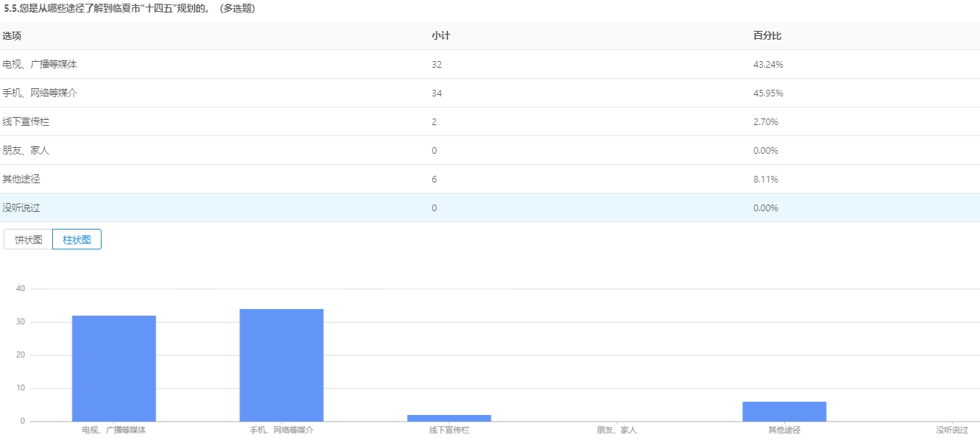Click the 45.95% percentage cell
Viewport: 980px width, 440px height.
coord(768,93)
